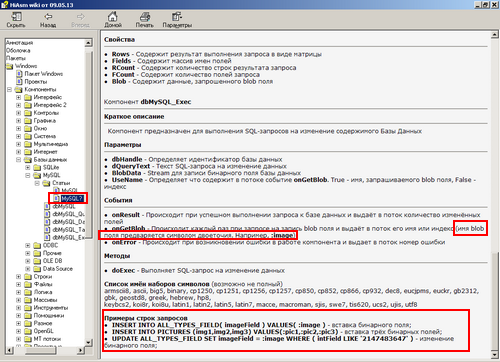The height and width of the screenshot is (362, 500).
Task: Click the tree panel scroll-left arrow
Action: (x=10, y=350)
